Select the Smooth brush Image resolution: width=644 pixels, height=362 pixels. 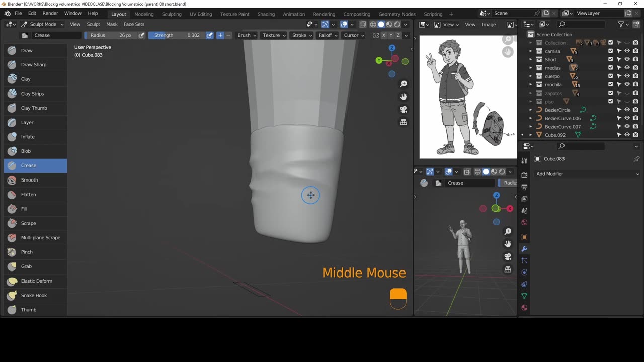pyautogui.click(x=35, y=180)
